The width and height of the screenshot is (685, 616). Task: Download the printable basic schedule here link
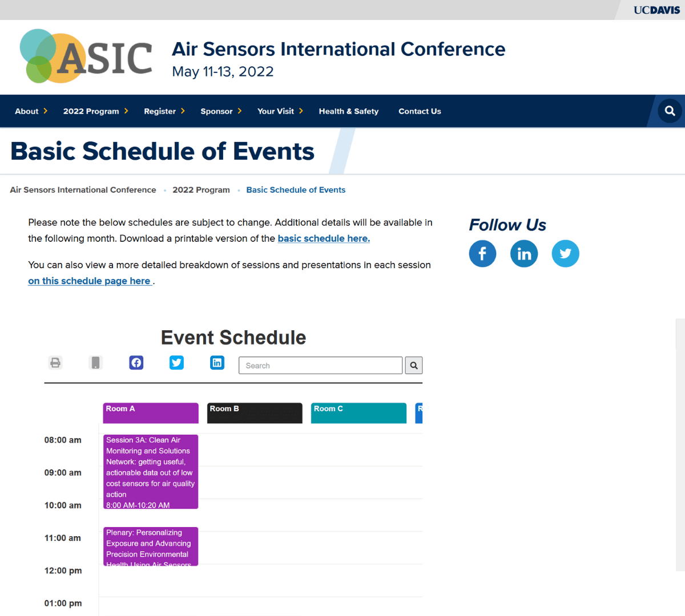coord(324,238)
